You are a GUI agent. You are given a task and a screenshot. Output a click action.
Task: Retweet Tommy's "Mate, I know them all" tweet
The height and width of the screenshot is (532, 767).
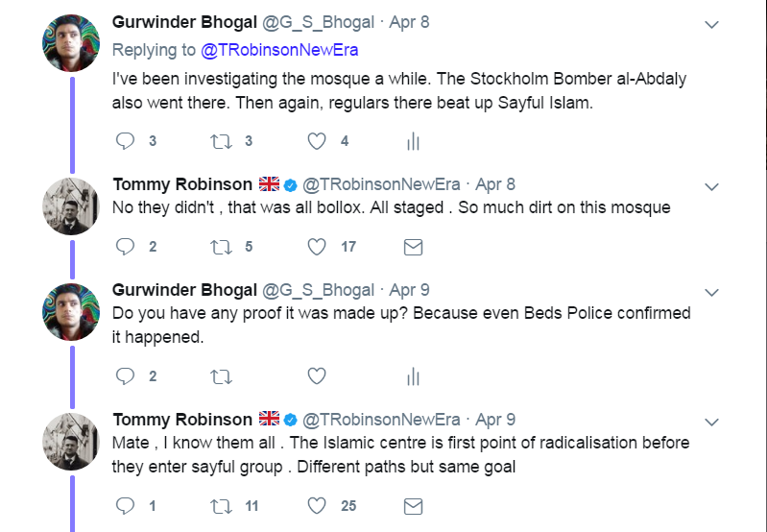tap(220, 505)
